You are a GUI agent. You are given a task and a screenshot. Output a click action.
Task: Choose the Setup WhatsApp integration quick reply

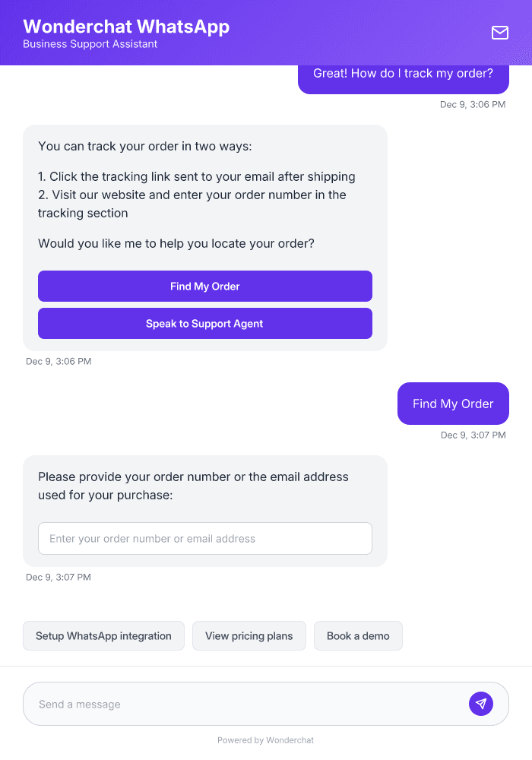tap(103, 635)
